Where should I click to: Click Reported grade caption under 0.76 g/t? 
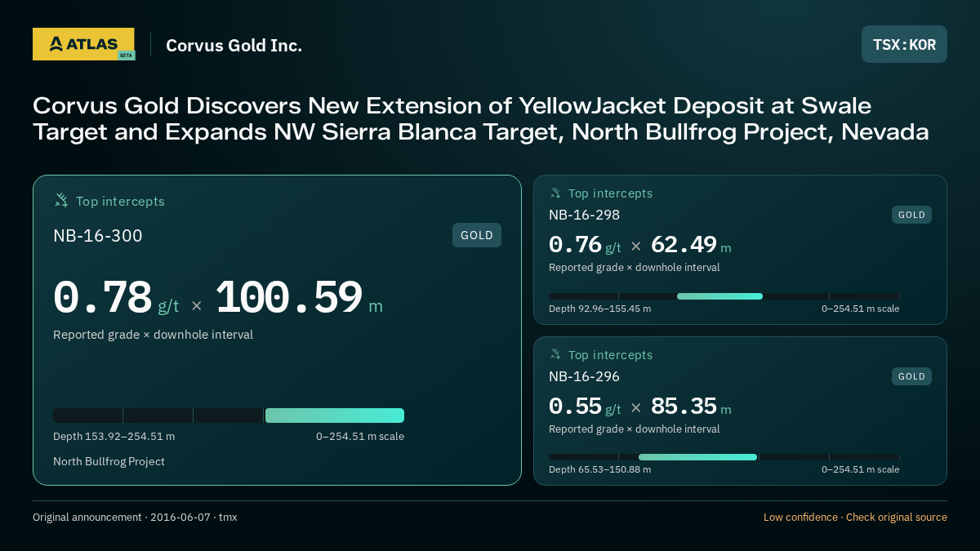tap(635, 267)
